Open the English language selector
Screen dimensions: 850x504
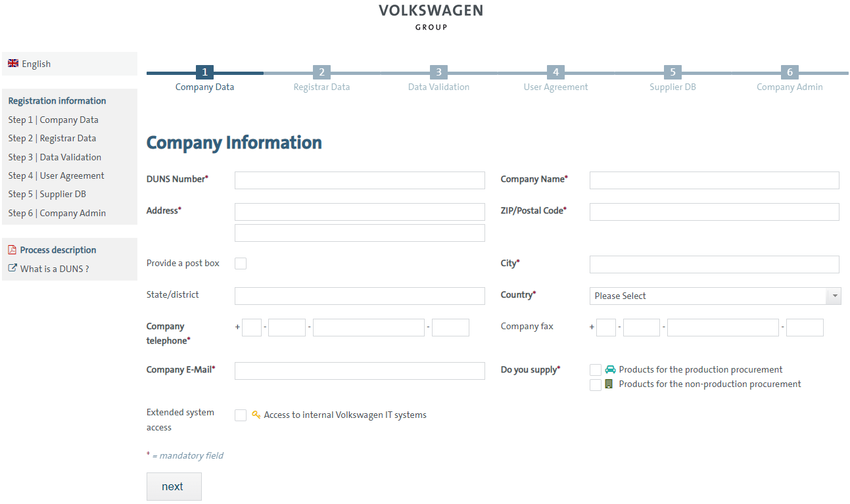point(69,64)
